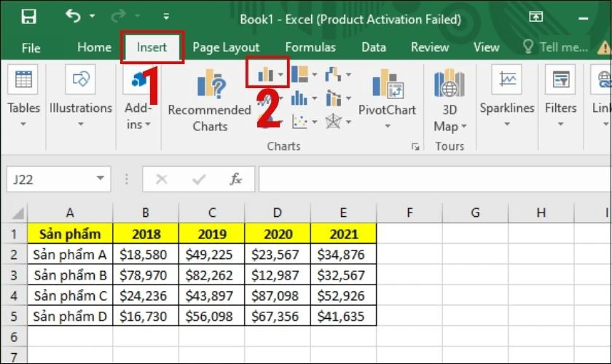Select cell B2 with $18,580

click(x=146, y=254)
